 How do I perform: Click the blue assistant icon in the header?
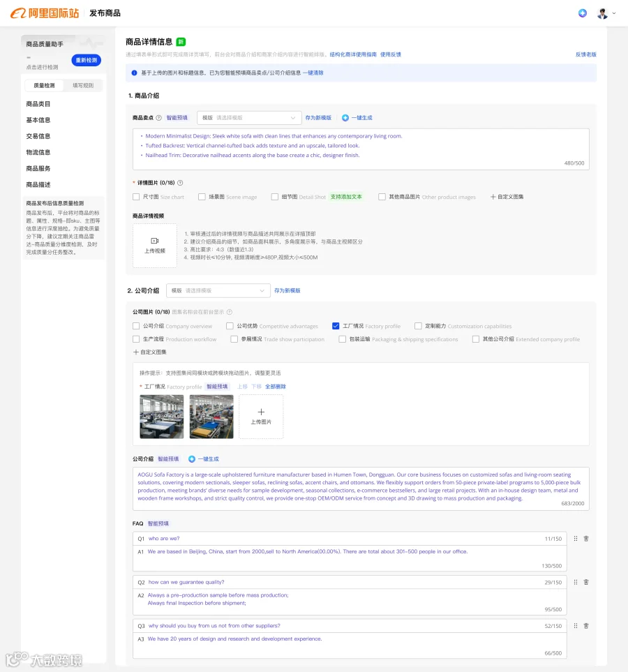582,13
